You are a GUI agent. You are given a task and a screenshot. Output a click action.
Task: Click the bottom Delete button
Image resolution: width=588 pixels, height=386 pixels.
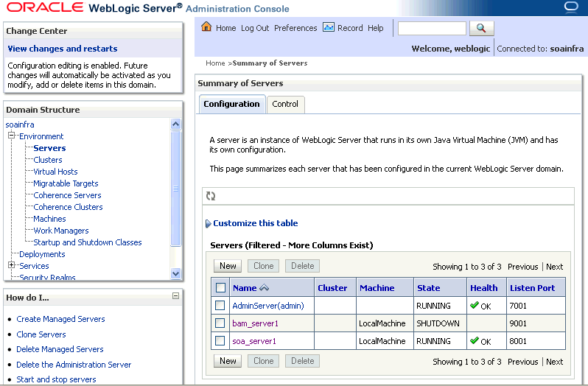pyautogui.click(x=302, y=361)
